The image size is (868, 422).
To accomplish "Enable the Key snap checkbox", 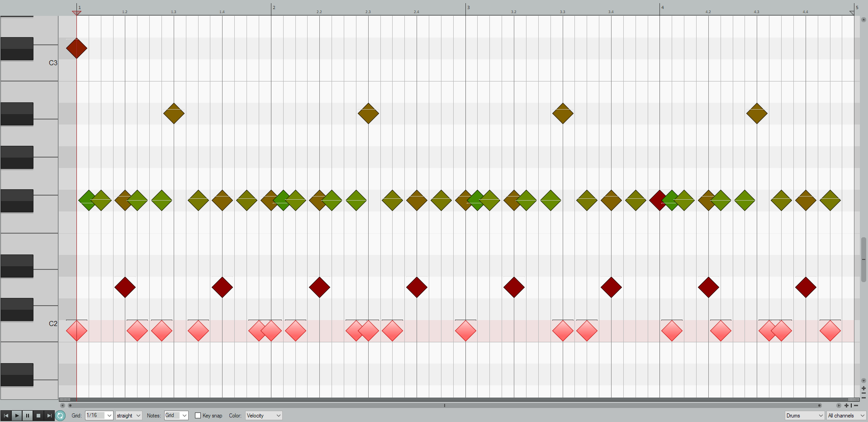I will [198, 415].
